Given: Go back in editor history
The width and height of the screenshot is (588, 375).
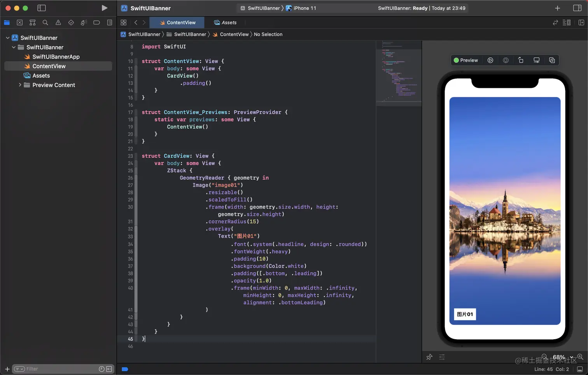Looking at the screenshot, I should tap(136, 23).
